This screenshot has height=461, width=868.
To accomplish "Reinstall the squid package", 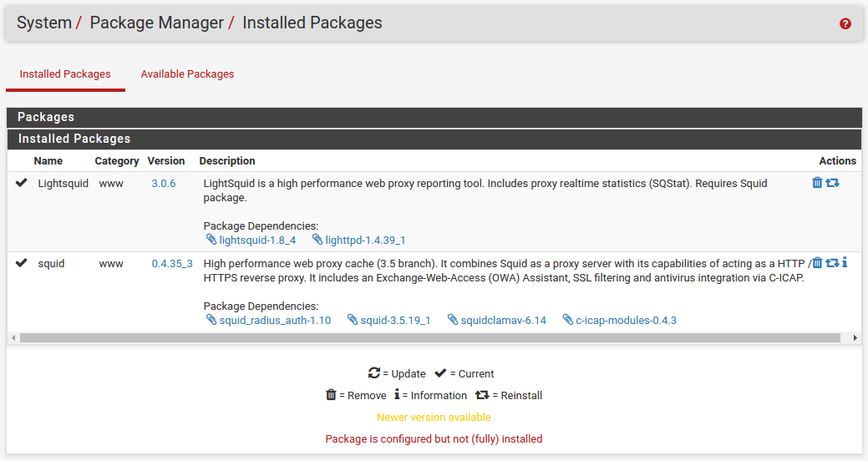I will tap(832, 262).
